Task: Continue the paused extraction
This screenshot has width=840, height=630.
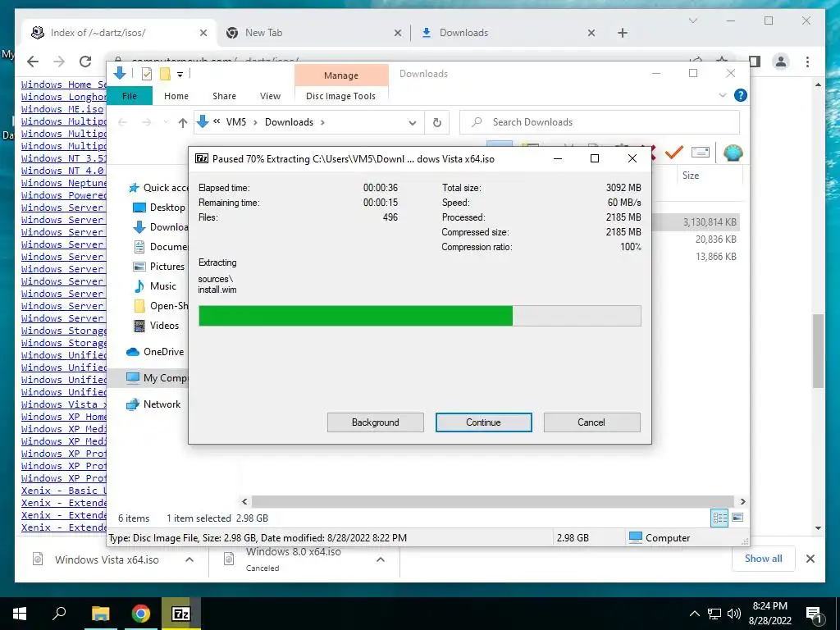Action: pyautogui.click(x=483, y=422)
